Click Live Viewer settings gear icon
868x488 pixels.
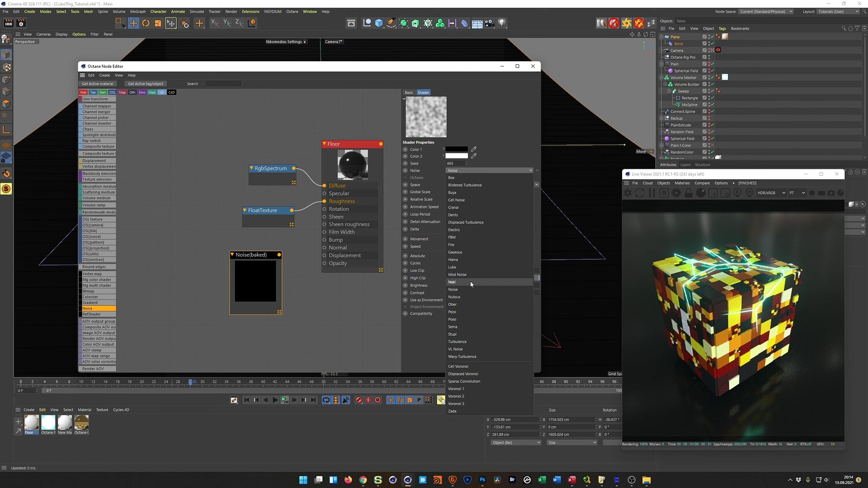tap(676, 193)
